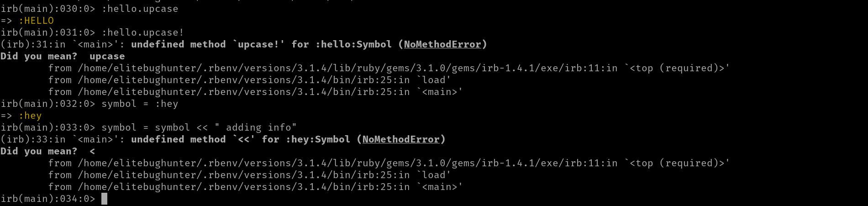This screenshot has width=868, height=206.
Task: Click the irb(main):030:0> prompt
Action: click(x=48, y=9)
